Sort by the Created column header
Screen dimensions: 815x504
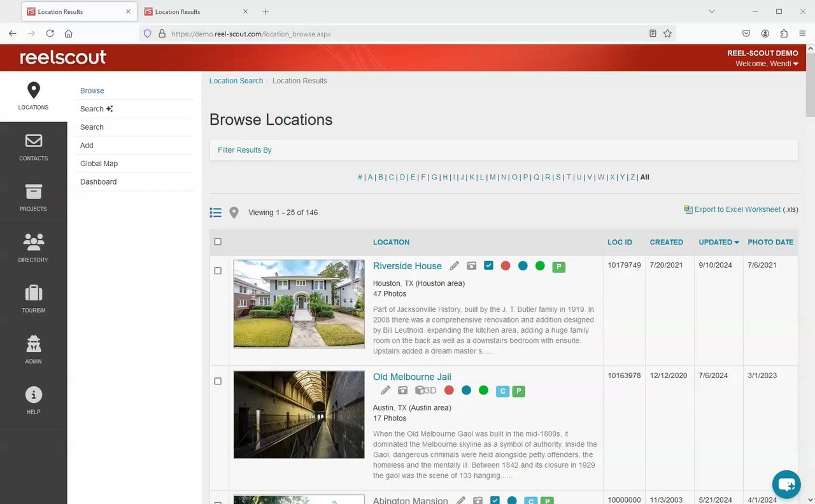point(667,242)
